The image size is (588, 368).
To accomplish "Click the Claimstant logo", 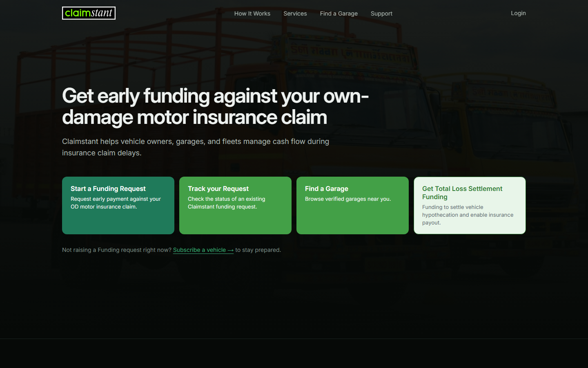I will click(x=89, y=13).
